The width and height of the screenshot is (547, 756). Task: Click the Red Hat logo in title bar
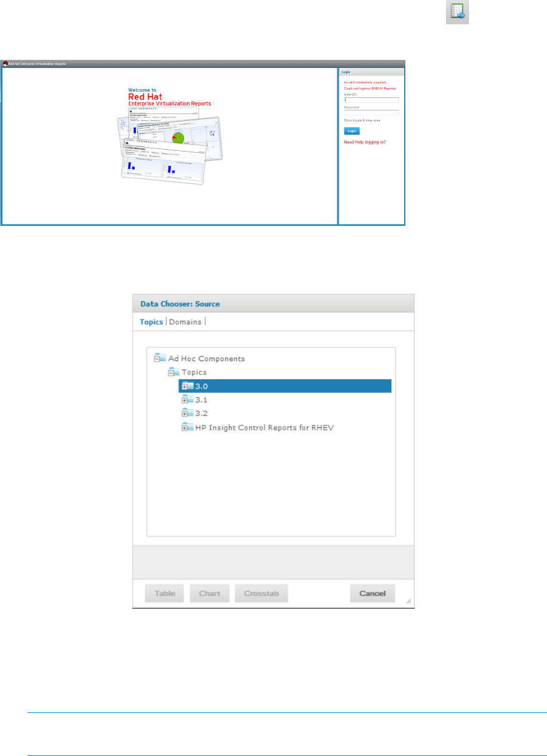(6, 64)
